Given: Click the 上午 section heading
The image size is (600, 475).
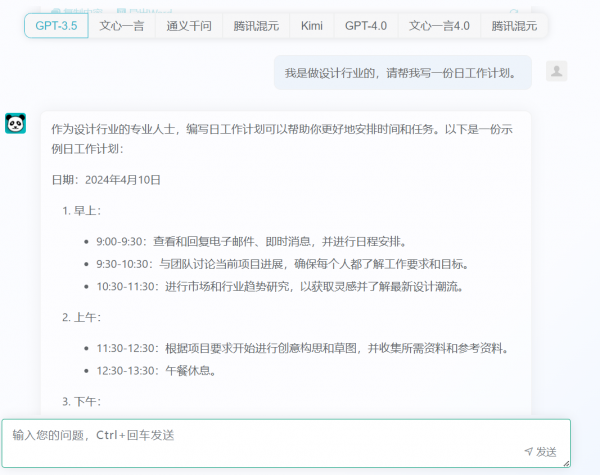Looking at the screenshot, I should pyautogui.click(x=82, y=317).
